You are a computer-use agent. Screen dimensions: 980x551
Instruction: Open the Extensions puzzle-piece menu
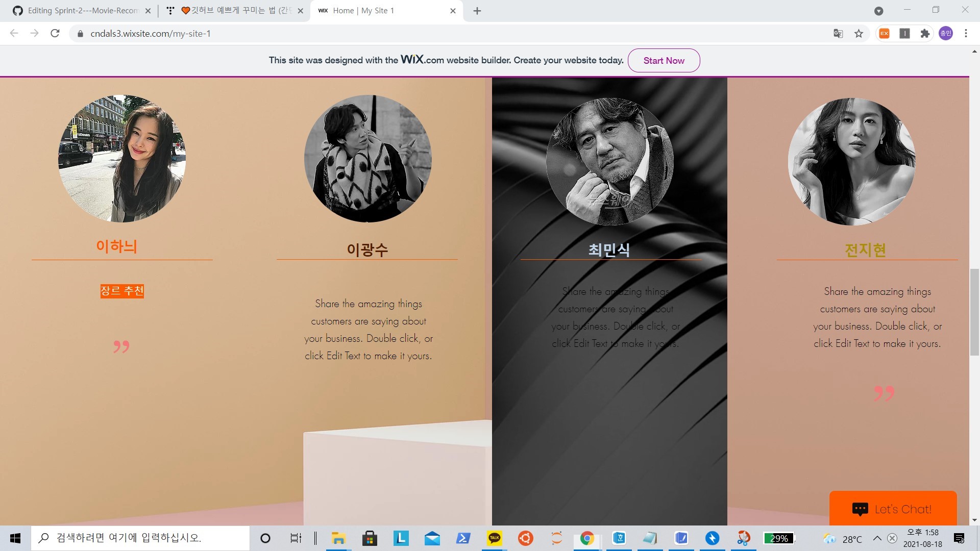(925, 33)
